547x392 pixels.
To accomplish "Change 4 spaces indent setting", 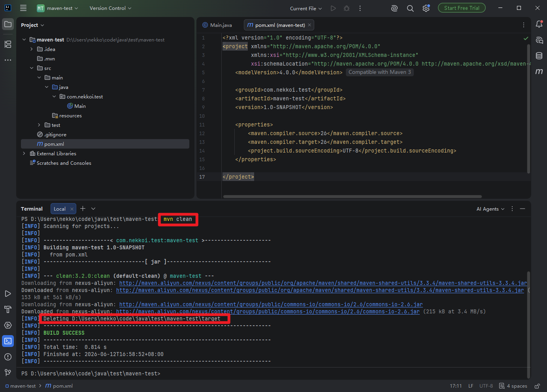I will (x=513, y=386).
